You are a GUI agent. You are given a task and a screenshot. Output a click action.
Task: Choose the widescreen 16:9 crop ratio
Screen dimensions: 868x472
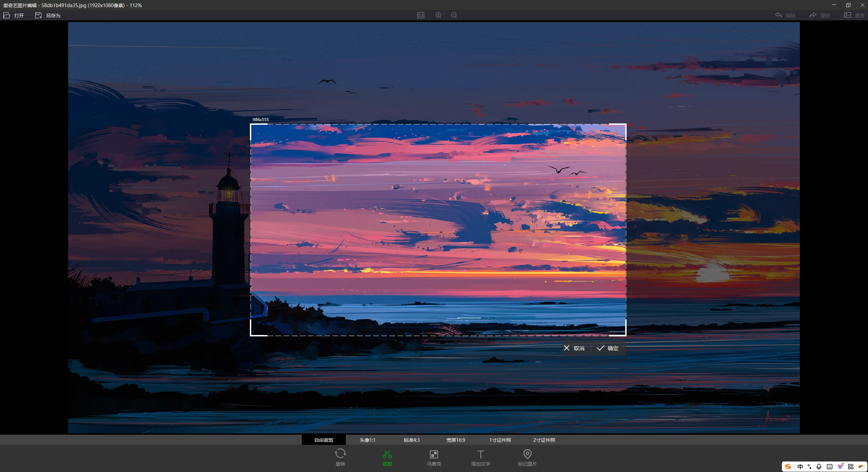[x=456, y=440]
